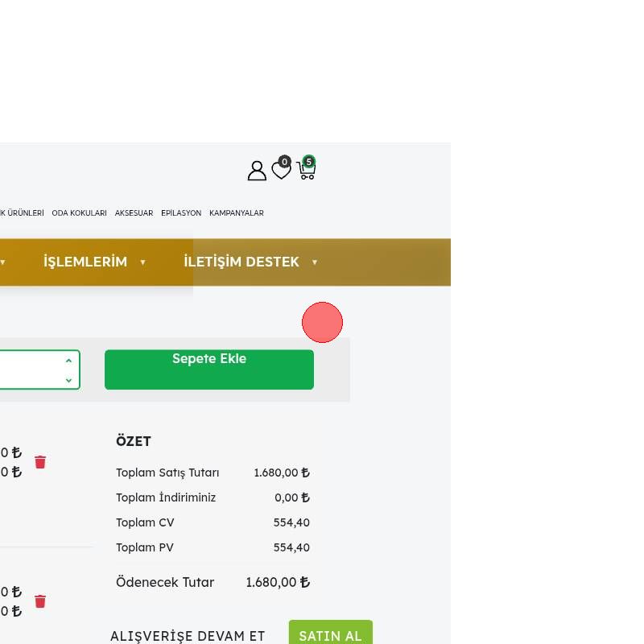
Task: Go to the ODA KOKULARI category
Action: click(79, 213)
